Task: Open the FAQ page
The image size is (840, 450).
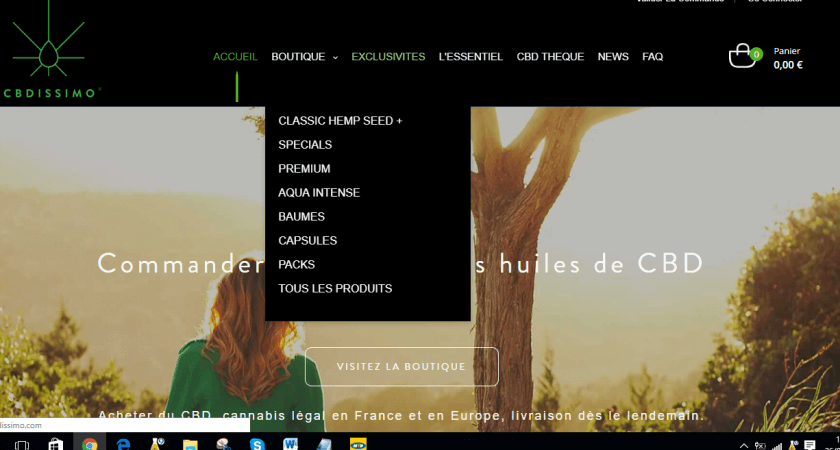Action: coord(652,57)
